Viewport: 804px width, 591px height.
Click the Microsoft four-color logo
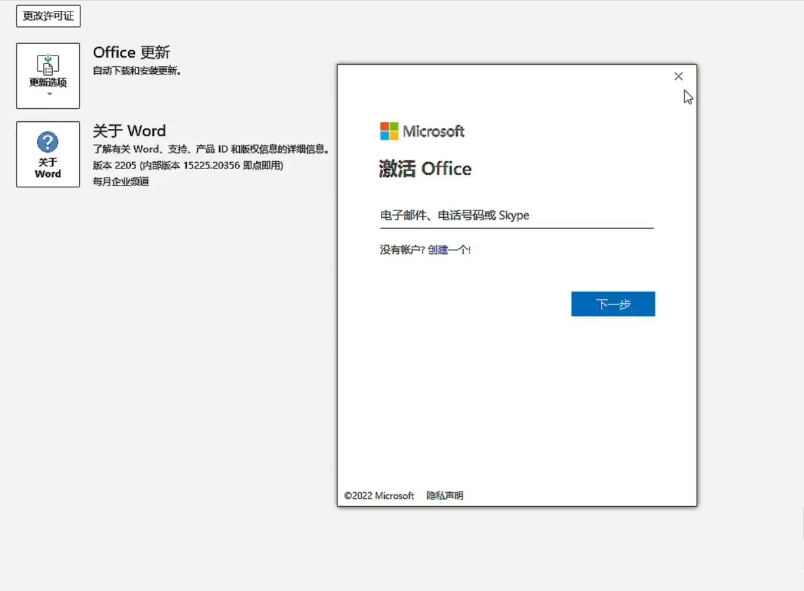(x=389, y=131)
